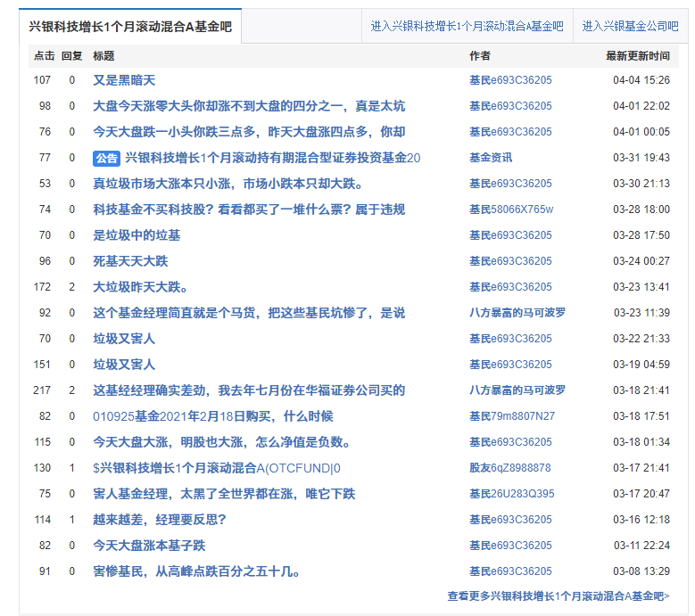Open author 基金资讯 profile
This screenshot has height=616, width=695.
[x=491, y=158]
